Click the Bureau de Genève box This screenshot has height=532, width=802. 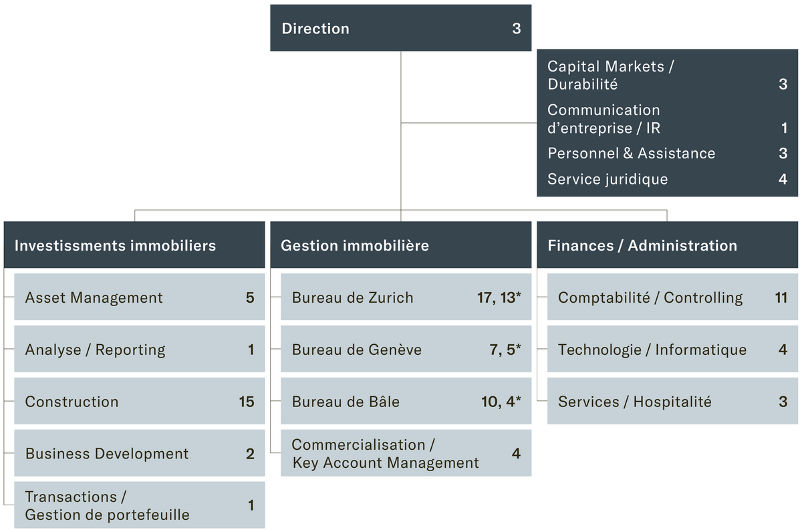pyautogui.click(x=406, y=350)
